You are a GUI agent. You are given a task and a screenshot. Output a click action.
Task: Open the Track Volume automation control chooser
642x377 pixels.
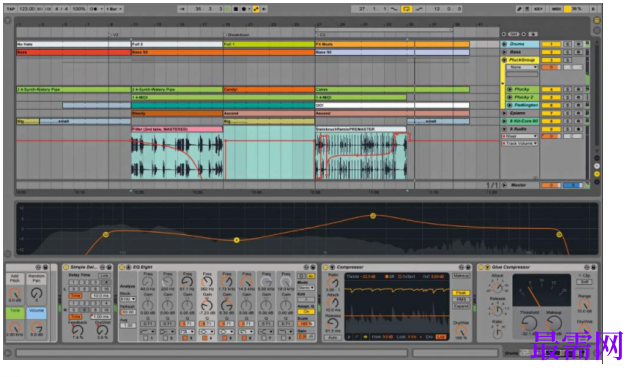click(x=520, y=143)
